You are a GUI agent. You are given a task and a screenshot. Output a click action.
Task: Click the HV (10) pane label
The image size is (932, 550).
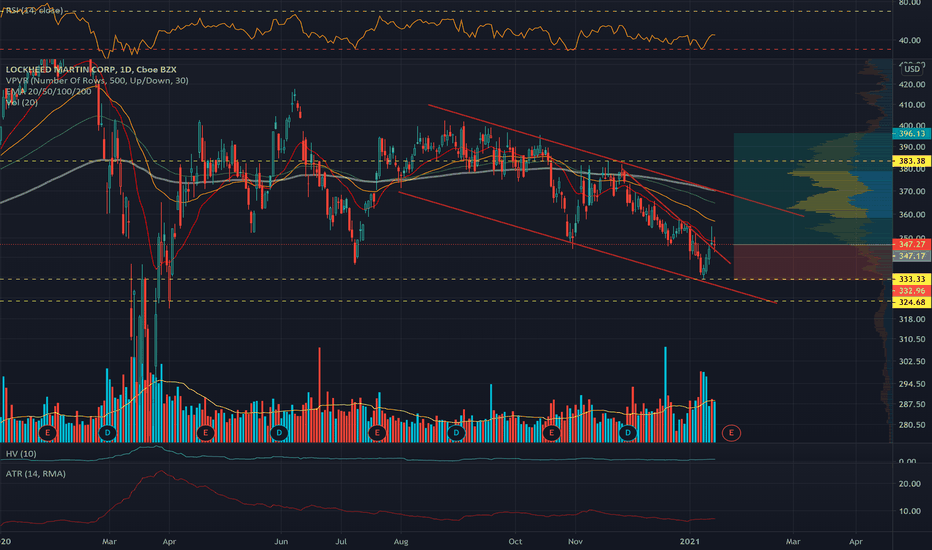click(x=21, y=454)
